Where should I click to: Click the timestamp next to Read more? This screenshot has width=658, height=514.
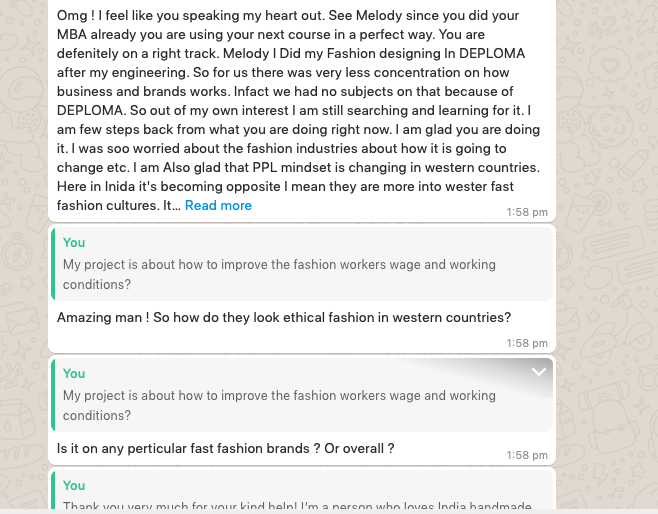point(527,212)
